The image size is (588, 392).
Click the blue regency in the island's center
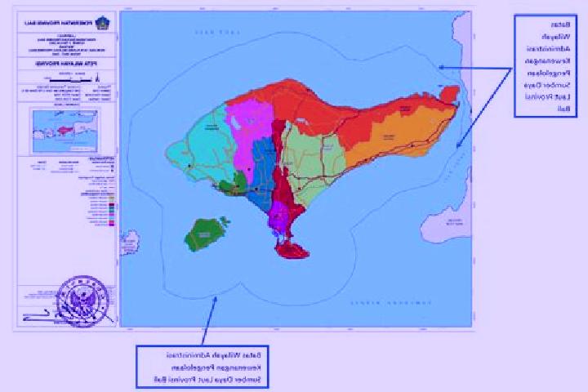click(x=263, y=171)
